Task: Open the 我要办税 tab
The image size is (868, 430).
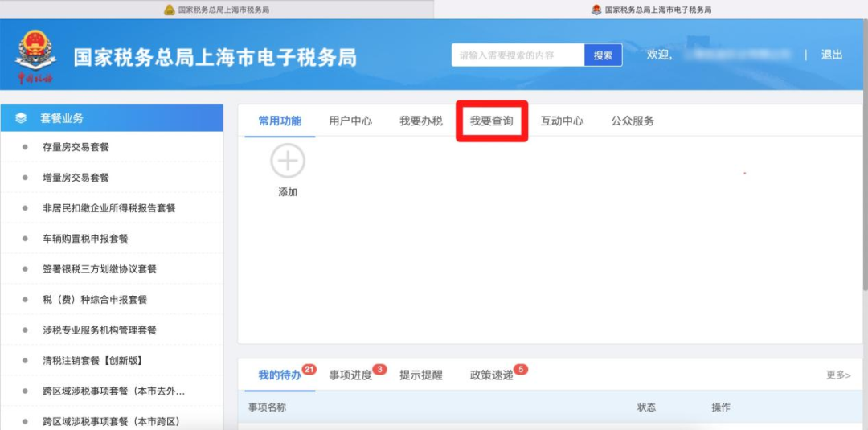Action: [421, 121]
